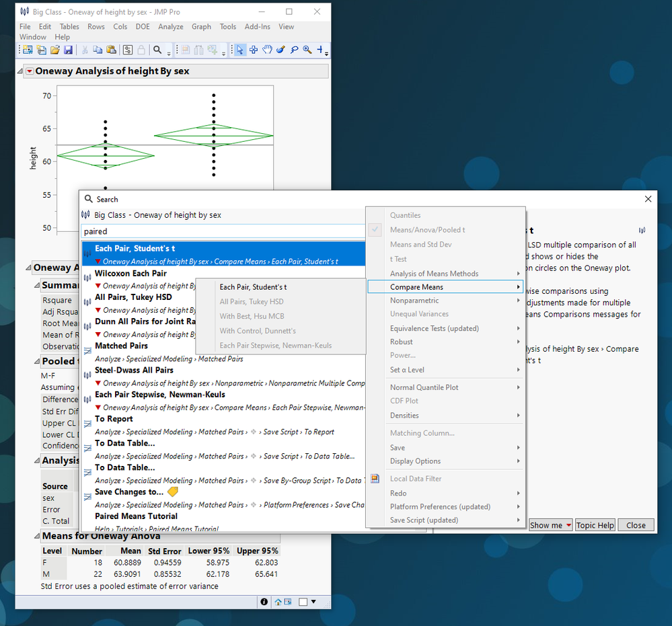The height and width of the screenshot is (626, 672).
Task: Click the Save floppy disk icon
Action: tap(68, 50)
